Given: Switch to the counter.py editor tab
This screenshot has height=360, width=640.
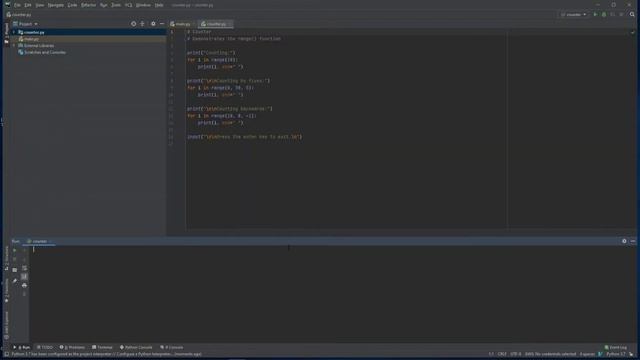Looking at the screenshot, I should (x=215, y=24).
